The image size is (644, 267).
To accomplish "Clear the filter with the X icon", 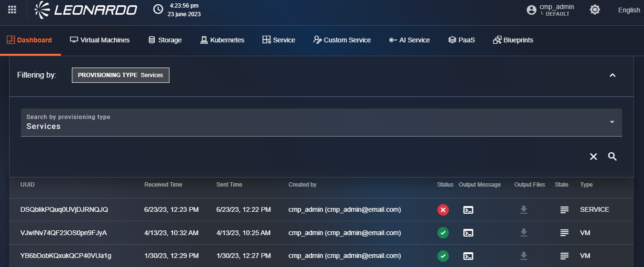I will (593, 157).
